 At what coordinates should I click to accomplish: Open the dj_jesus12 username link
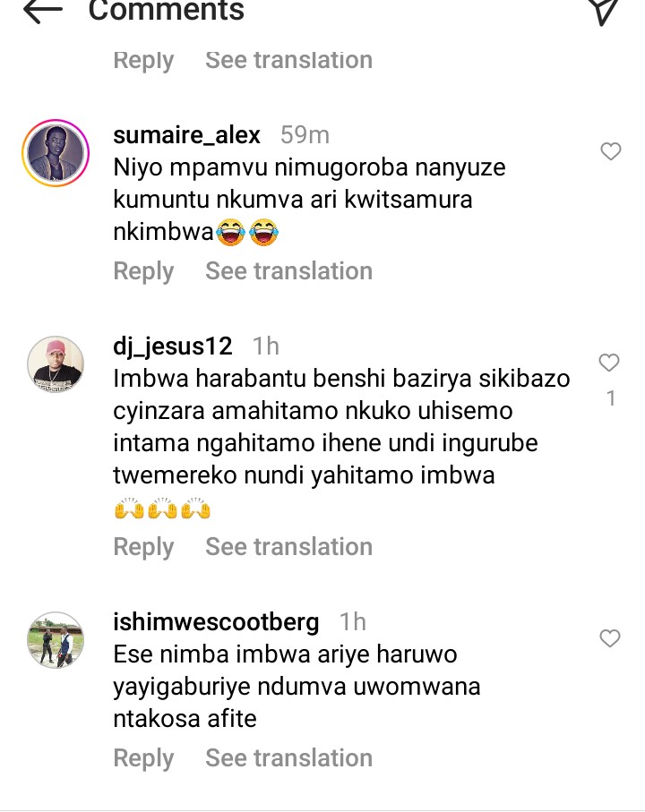(x=173, y=346)
